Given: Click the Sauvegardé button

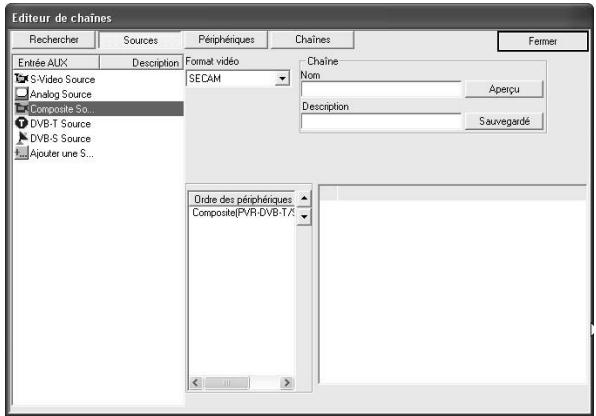Looking at the screenshot, I should 504,121.
